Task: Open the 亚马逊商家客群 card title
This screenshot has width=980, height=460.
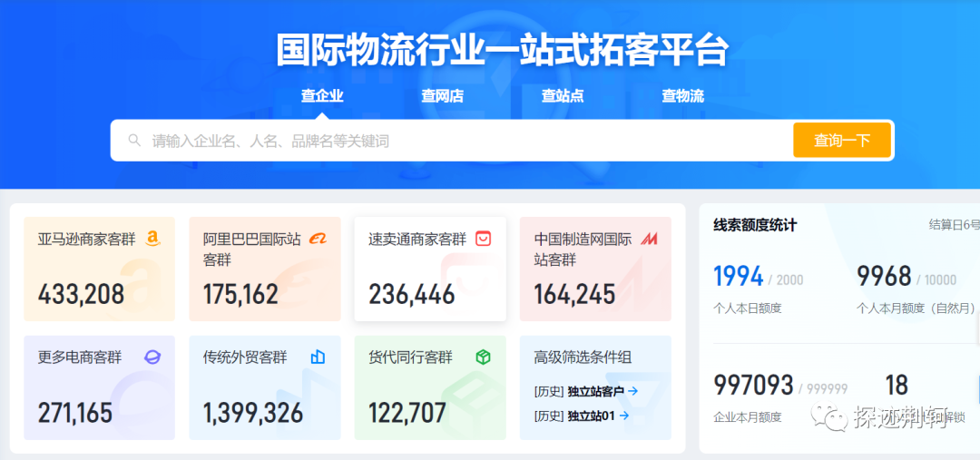Action: (x=86, y=240)
